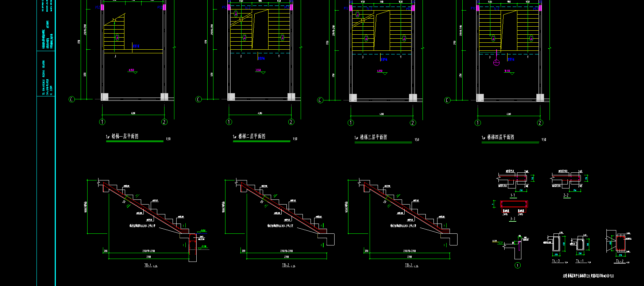Click the magenta circle symbol in the fourth floor plan
644x286 pixels.
(x=496, y=62)
